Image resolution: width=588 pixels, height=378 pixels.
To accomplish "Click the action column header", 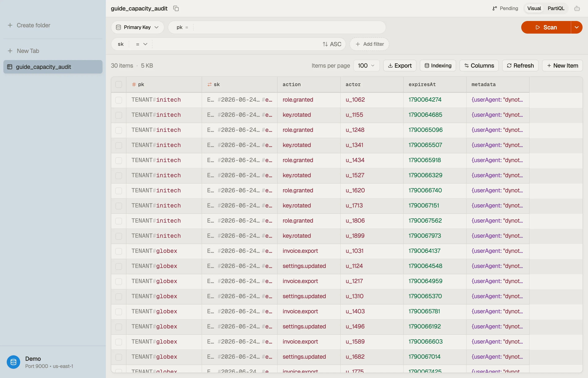I will (x=309, y=84).
